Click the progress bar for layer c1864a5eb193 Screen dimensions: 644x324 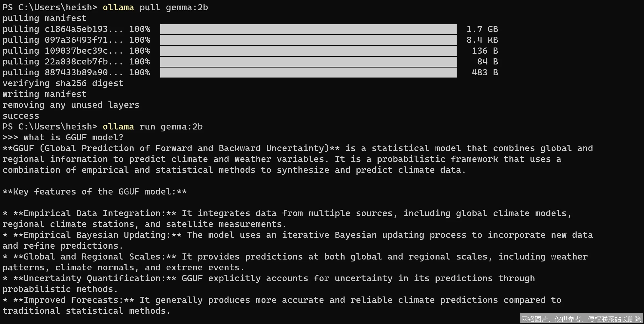point(308,29)
